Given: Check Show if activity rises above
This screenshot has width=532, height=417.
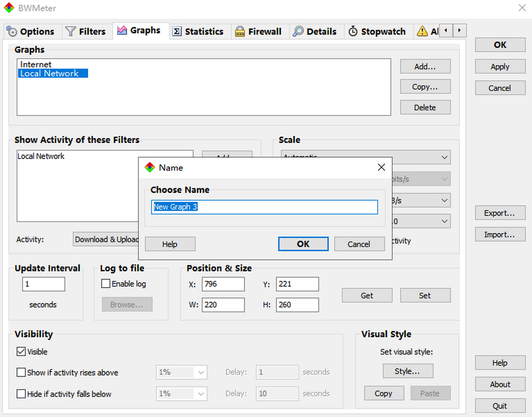Looking at the screenshot, I should point(21,373).
